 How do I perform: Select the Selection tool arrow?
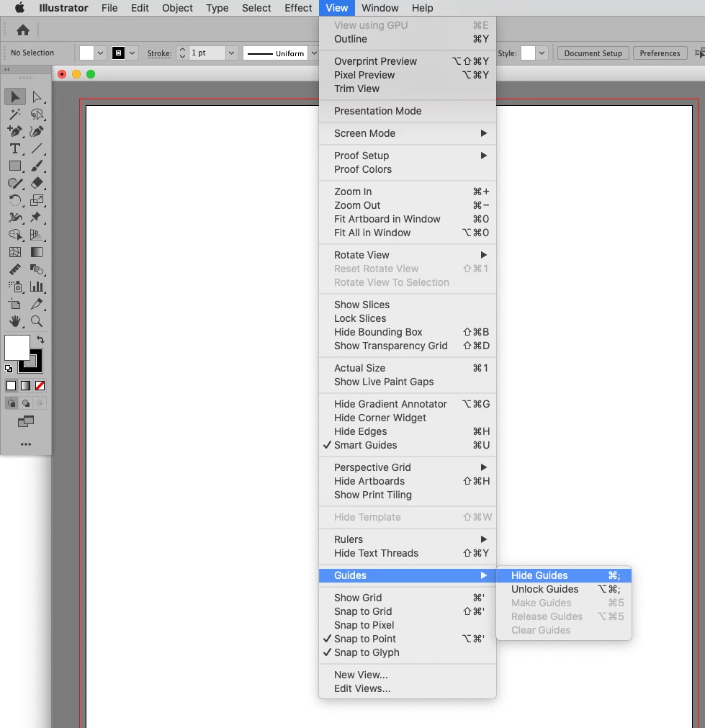tap(15, 96)
